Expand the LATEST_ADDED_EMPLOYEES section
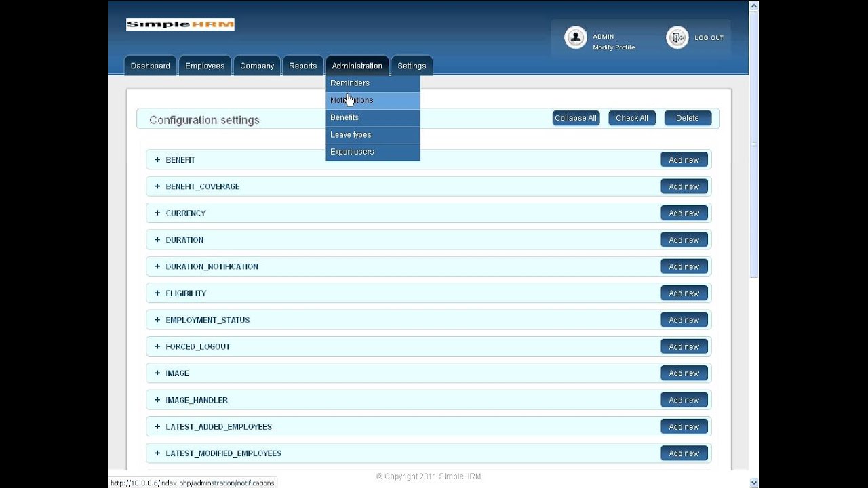The image size is (868, 488). [x=157, y=426]
